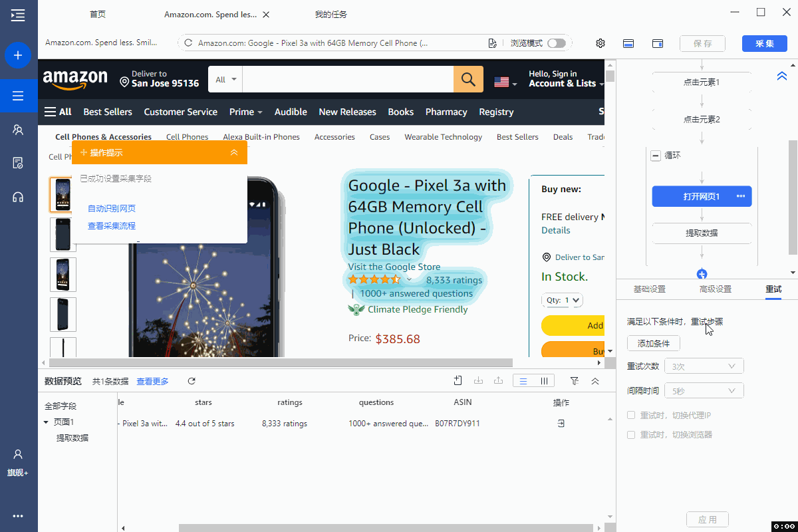Add a step with the blue plus in flowchart
798x532 pixels.
[x=702, y=274]
